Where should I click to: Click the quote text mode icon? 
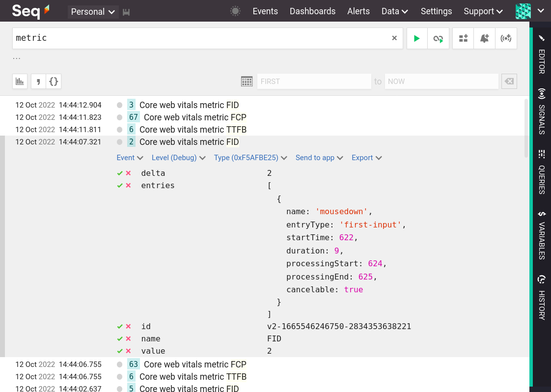pos(38,82)
